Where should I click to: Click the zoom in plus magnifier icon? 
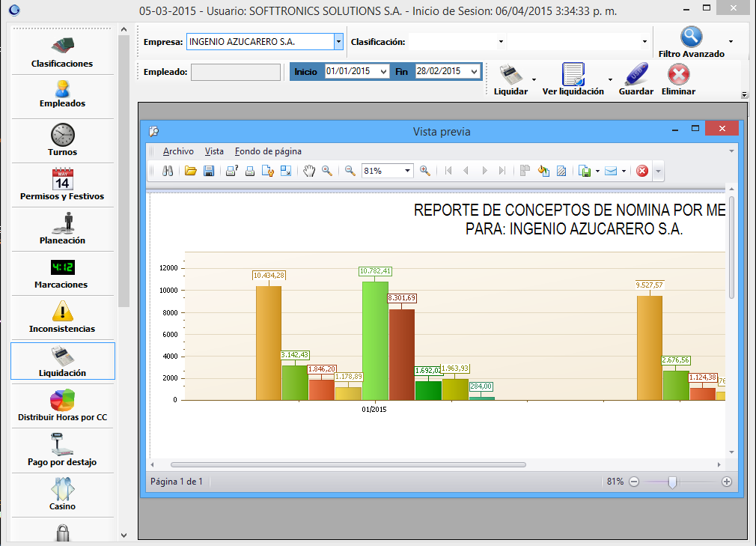425,171
